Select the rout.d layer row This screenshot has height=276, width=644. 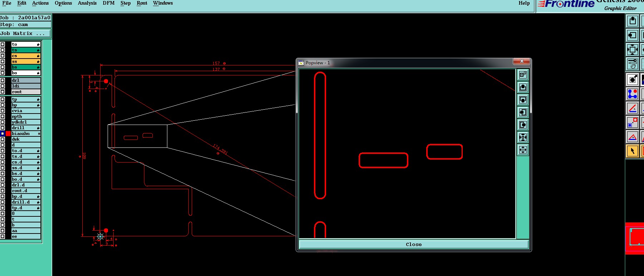coord(26,191)
